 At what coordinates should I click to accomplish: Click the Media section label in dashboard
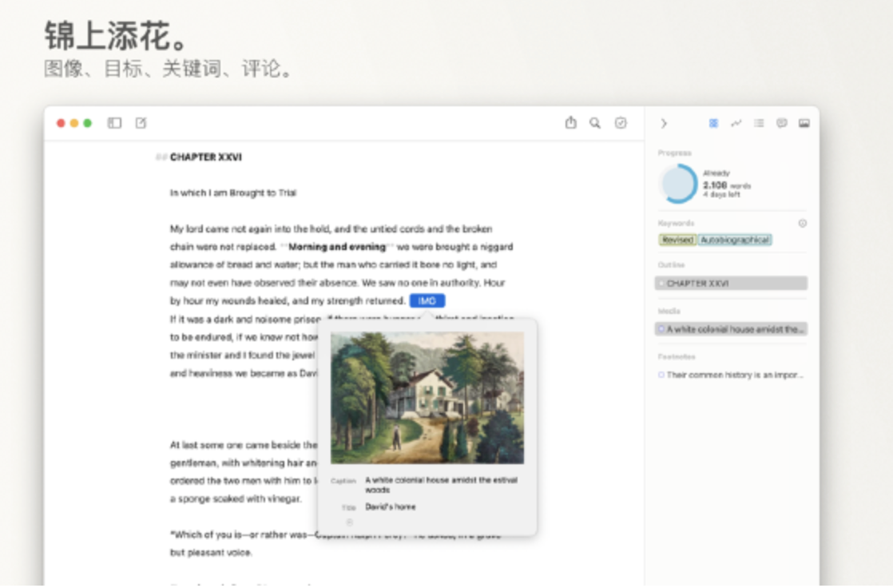point(669,311)
